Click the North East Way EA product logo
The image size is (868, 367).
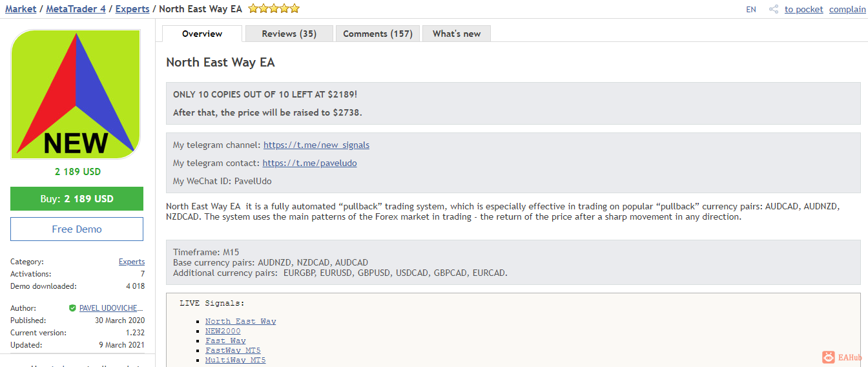(x=76, y=95)
